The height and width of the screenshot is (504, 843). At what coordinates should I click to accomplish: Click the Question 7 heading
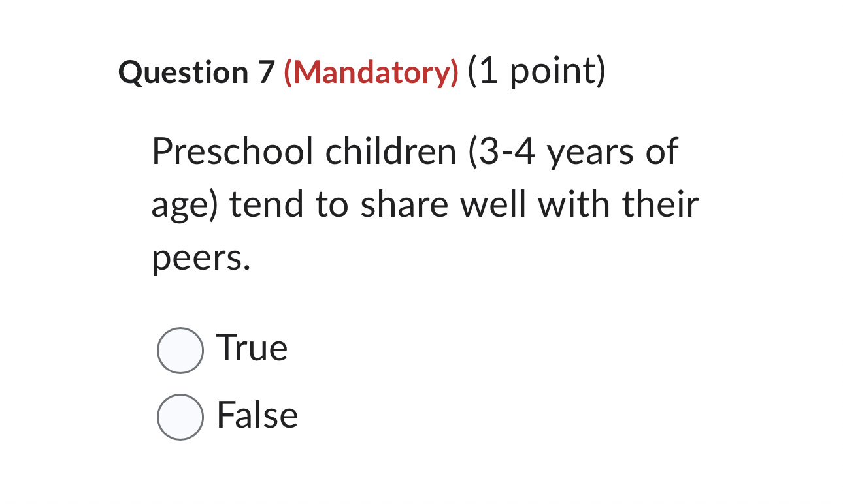pyautogui.click(x=196, y=72)
